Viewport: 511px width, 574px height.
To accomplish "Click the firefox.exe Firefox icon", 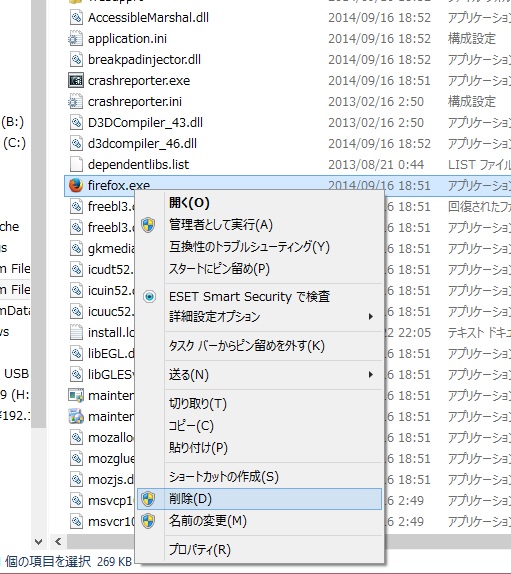I will 76,186.
